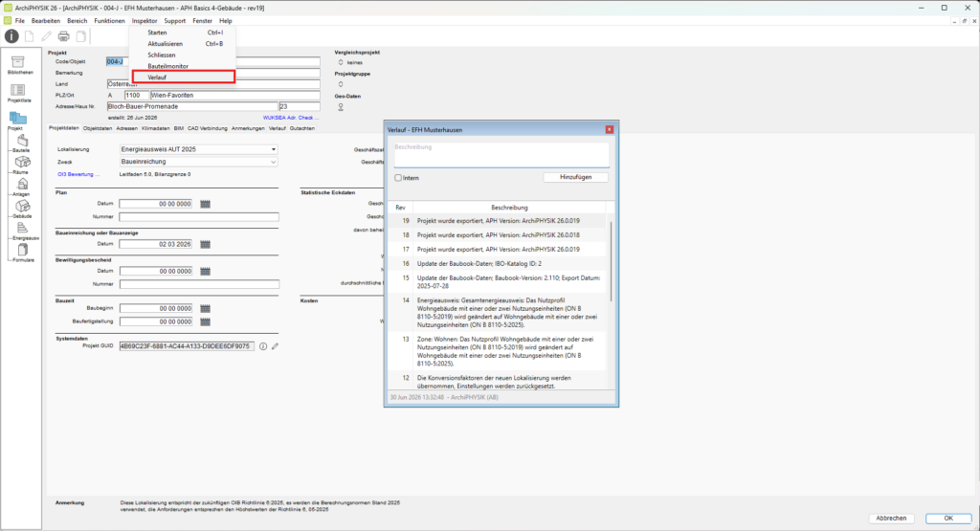Switch to the BIM tab
Image resolution: width=980 pixels, height=531 pixels.
click(x=179, y=128)
